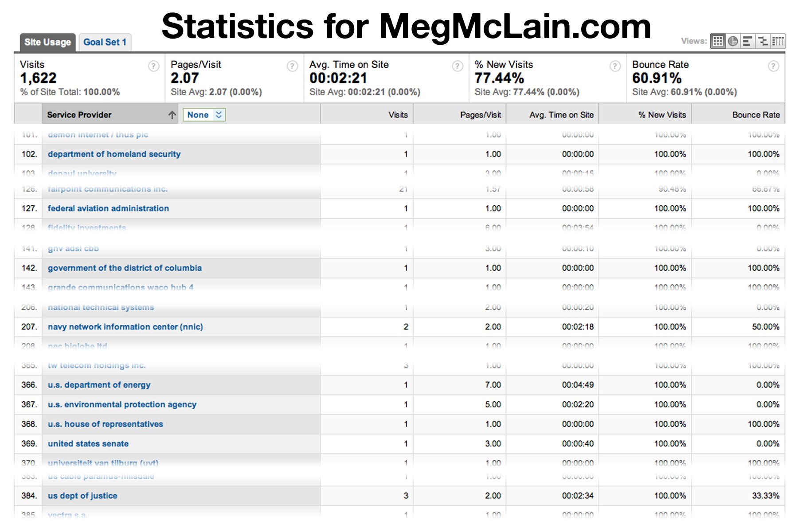Open grande communications waco hub 4 link
The image size is (798, 532).
pyautogui.click(x=121, y=287)
